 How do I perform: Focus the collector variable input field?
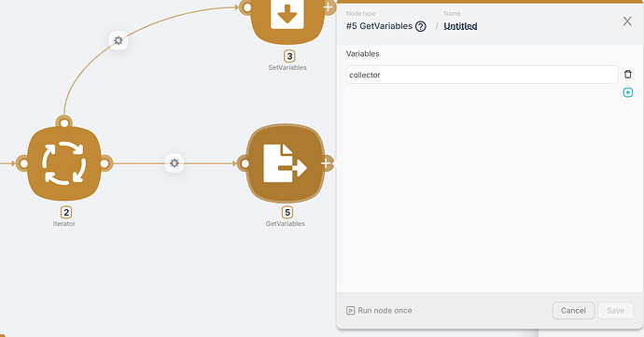coord(482,75)
